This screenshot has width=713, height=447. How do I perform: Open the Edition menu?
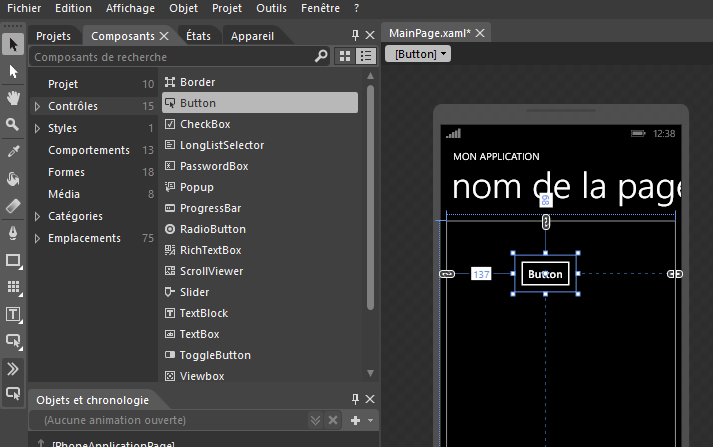point(73,8)
